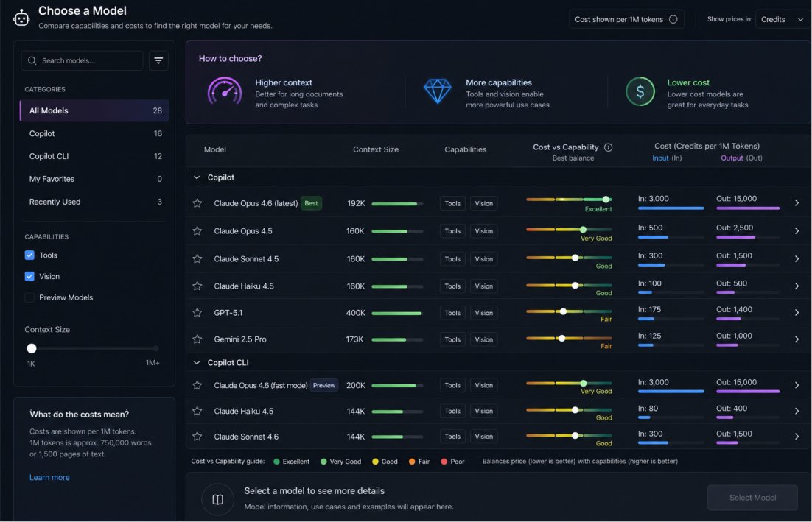The width and height of the screenshot is (812, 522).
Task: Click the Excellent legend entry in the guide
Action: click(x=292, y=462)
